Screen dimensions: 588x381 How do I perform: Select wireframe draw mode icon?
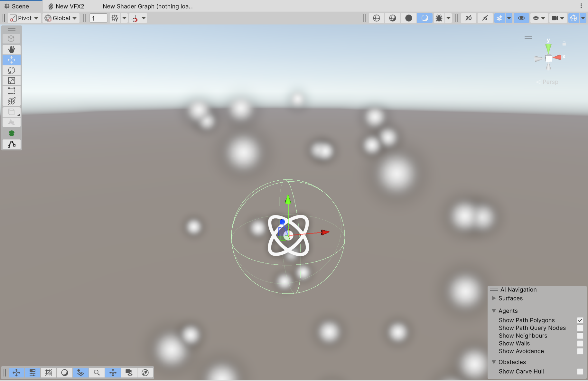[x=377, y=18]
